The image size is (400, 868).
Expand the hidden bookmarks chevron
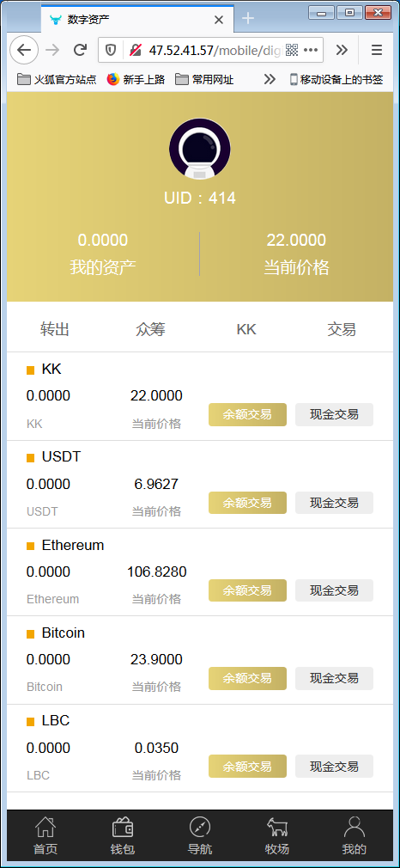coord(270,79)
